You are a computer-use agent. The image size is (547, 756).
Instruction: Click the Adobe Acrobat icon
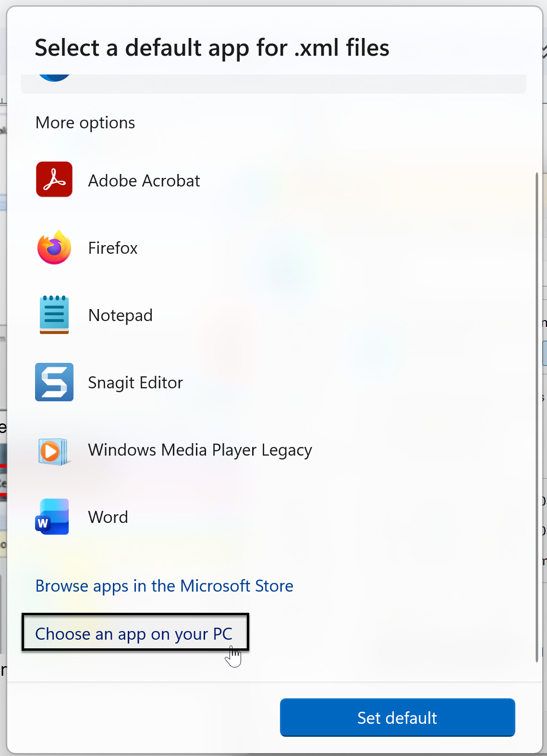(x=54, y=180)
